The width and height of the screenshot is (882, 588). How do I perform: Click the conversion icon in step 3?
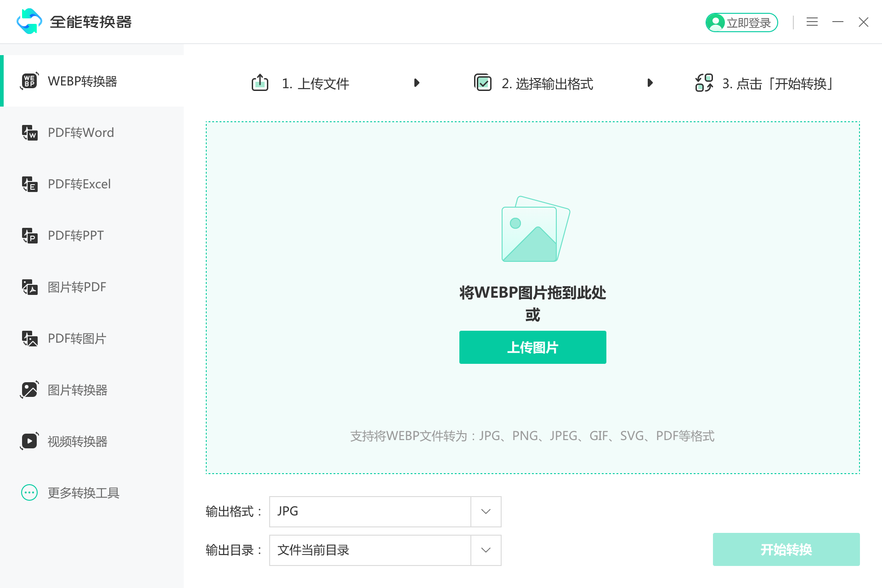pyautogui.click(x=703, y=83)
